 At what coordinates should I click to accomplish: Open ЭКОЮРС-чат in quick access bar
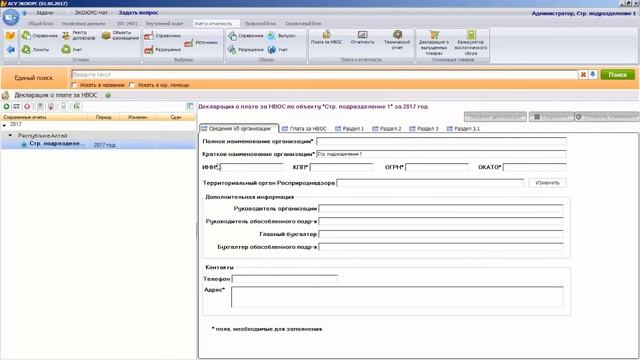(91, 13)
